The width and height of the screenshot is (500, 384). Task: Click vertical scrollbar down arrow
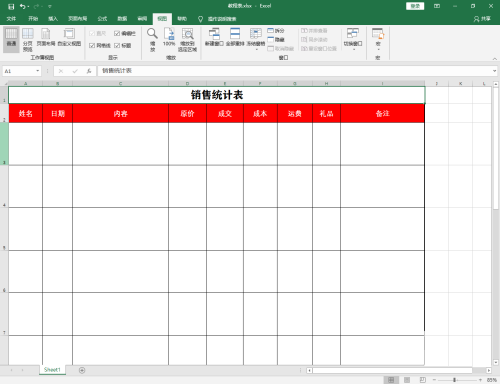pyautogui.click(x=496, y=362)
